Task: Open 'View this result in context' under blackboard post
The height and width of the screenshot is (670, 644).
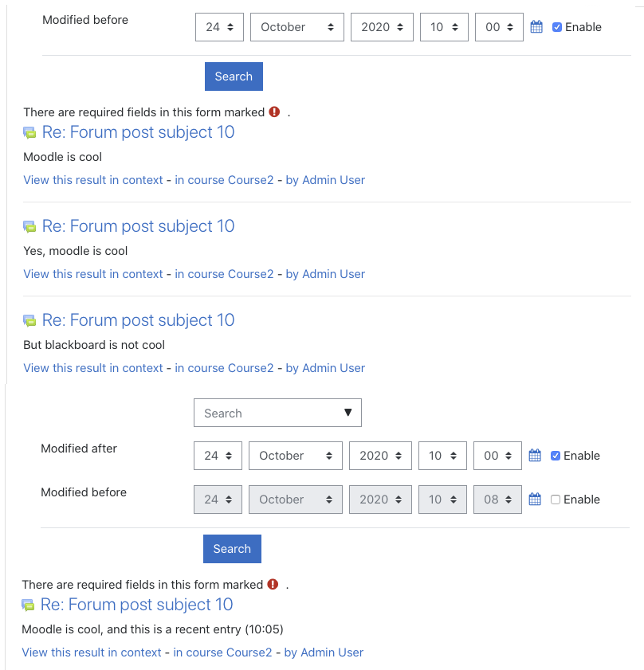Action: point(92,368)
